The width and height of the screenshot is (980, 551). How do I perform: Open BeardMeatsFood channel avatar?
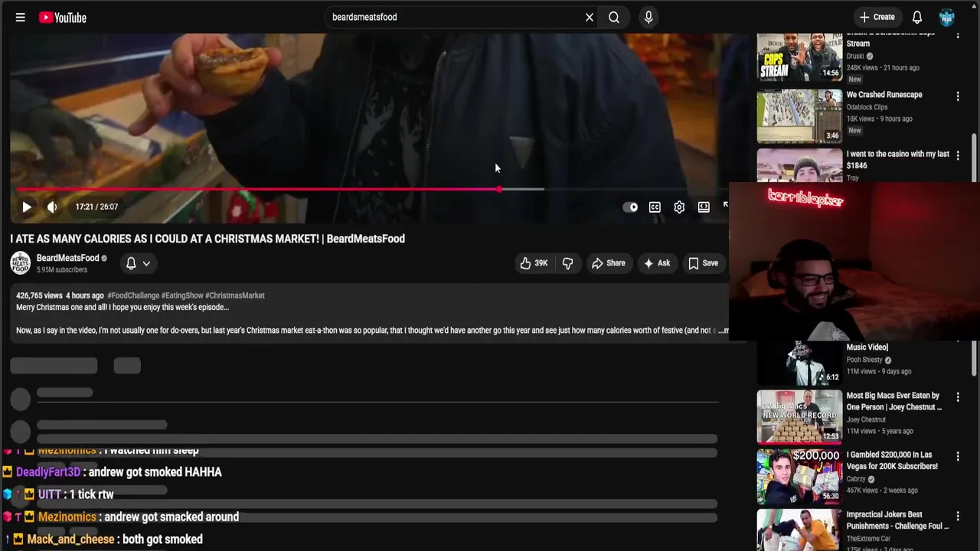[21, 262]
